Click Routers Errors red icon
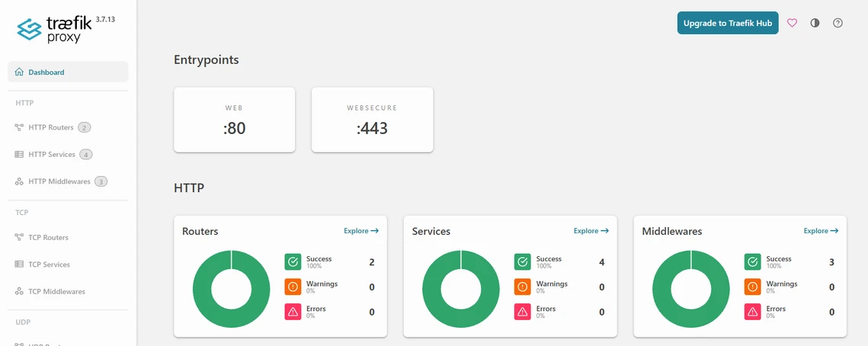Screen dimensions: 868x346 point(293,312)
